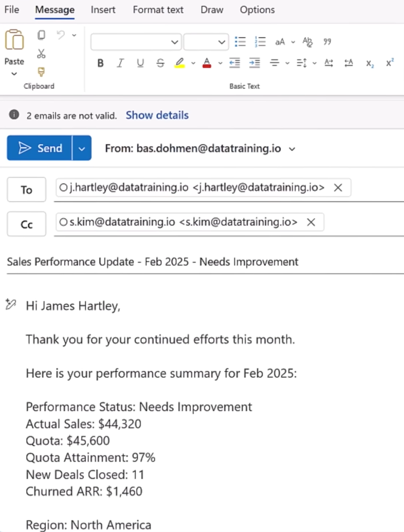Apply strikethrough formatting

click(160, 63)
